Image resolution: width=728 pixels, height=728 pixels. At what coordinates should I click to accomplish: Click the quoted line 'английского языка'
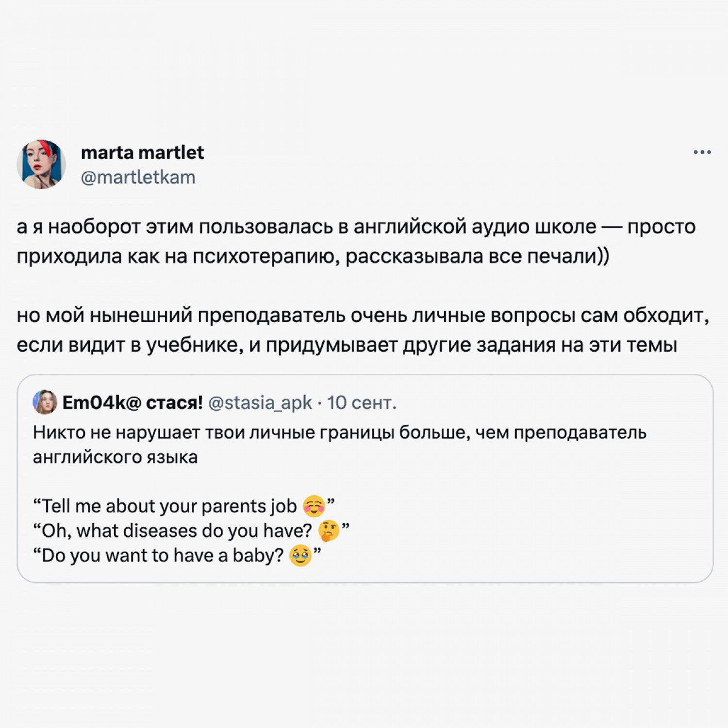pyautogui.click(x=115, y=457)
